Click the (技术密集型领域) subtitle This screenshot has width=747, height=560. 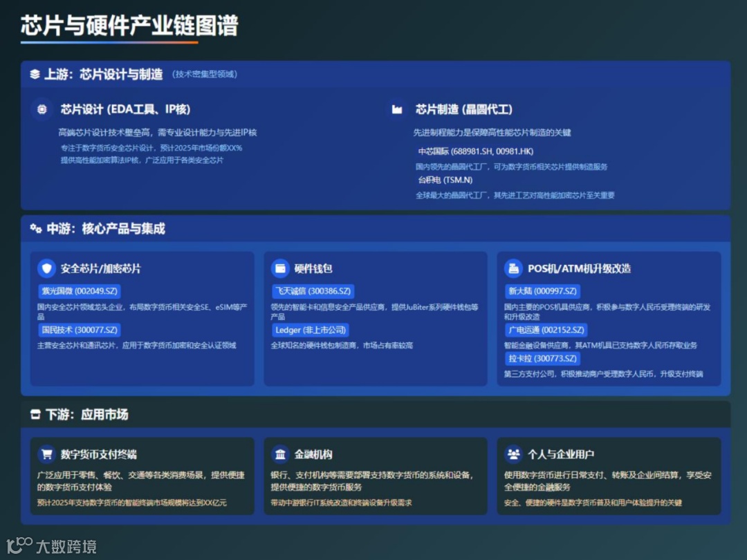[204, 74]
